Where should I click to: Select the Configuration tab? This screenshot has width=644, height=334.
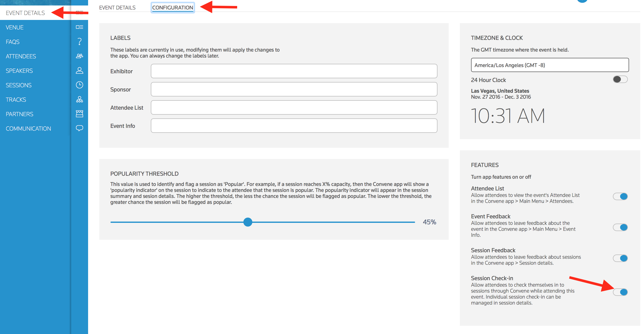(172, 7)
